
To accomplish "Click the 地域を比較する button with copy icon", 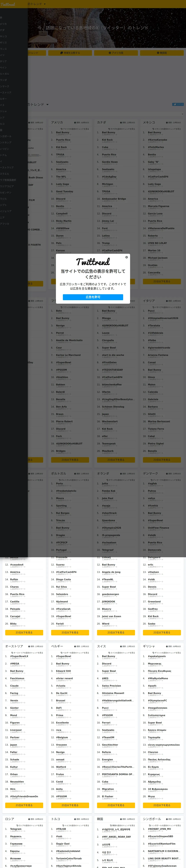I will coord(70,53).
